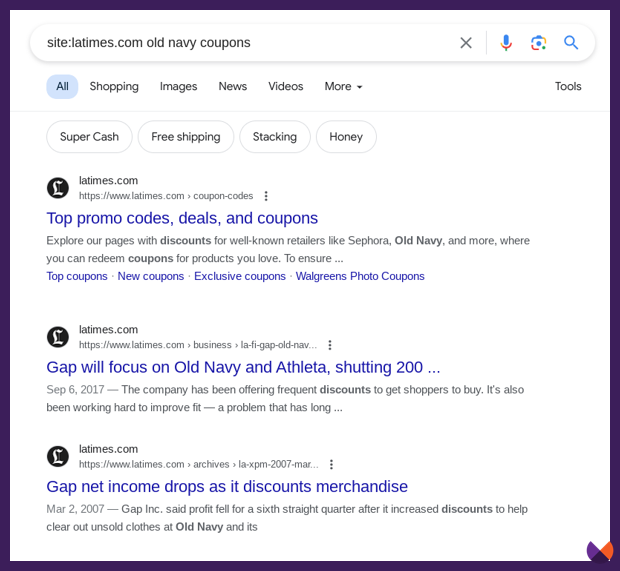
Task: Click the LA Times favicon of the business result
Action: 58,337
